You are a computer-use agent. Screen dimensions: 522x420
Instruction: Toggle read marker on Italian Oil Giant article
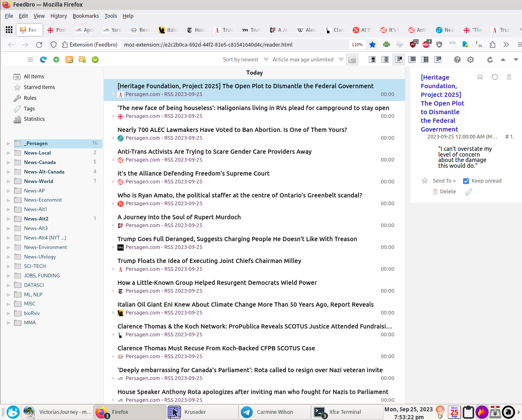click(113, 313)
